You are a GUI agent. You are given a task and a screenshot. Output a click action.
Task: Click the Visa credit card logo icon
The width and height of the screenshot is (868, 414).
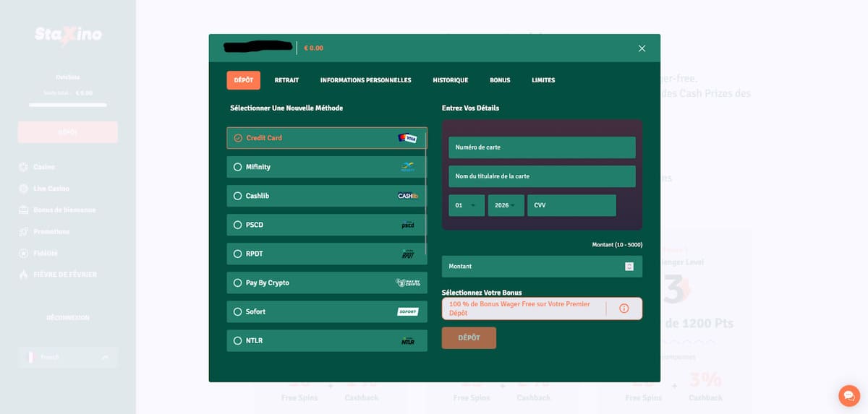point(407,138)
